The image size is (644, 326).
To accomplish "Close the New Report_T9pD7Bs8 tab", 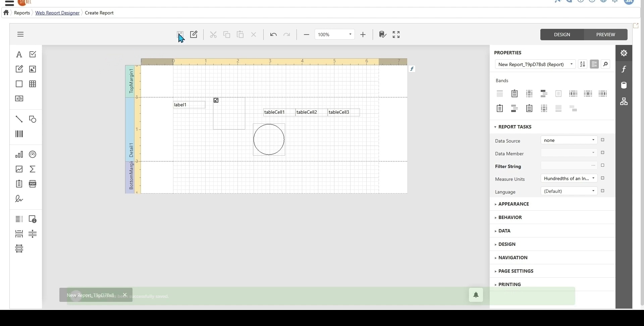I will pyautogui.click(x=125, y=295).
